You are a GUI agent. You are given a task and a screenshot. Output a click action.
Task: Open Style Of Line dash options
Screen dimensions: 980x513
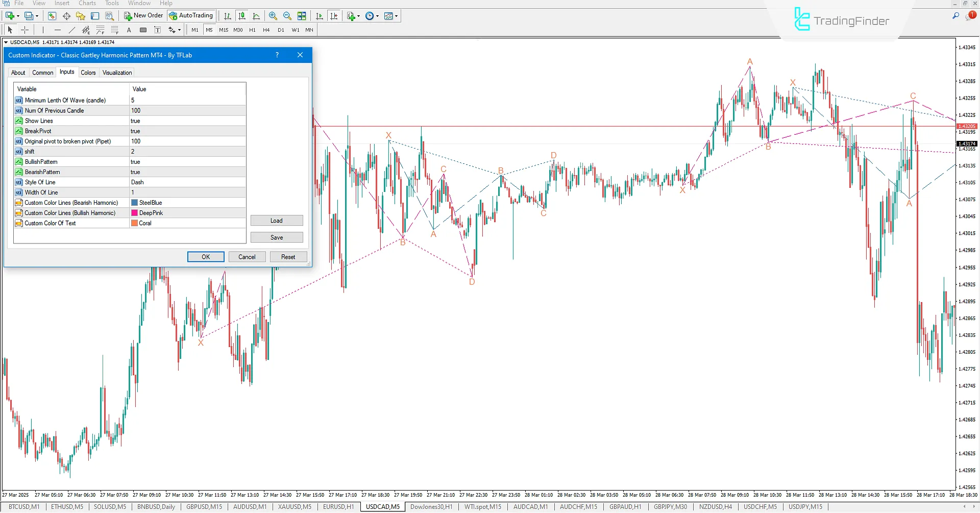(153, 182)
